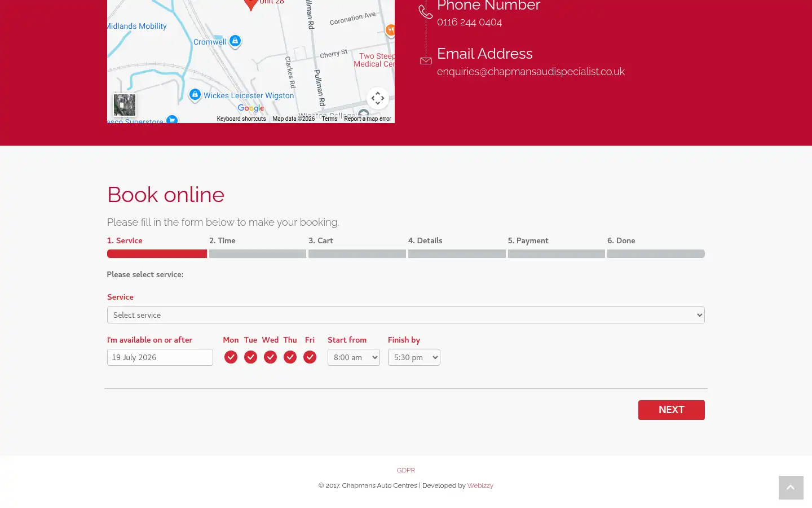Open map Keyboard shortcuts
This screenshot has width=812, height=508.
[241, 119]
